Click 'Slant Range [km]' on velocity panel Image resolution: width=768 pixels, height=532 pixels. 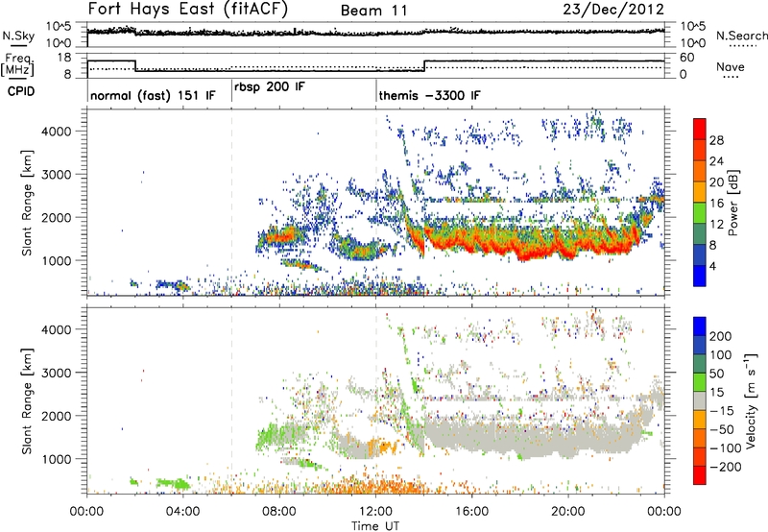27,401
